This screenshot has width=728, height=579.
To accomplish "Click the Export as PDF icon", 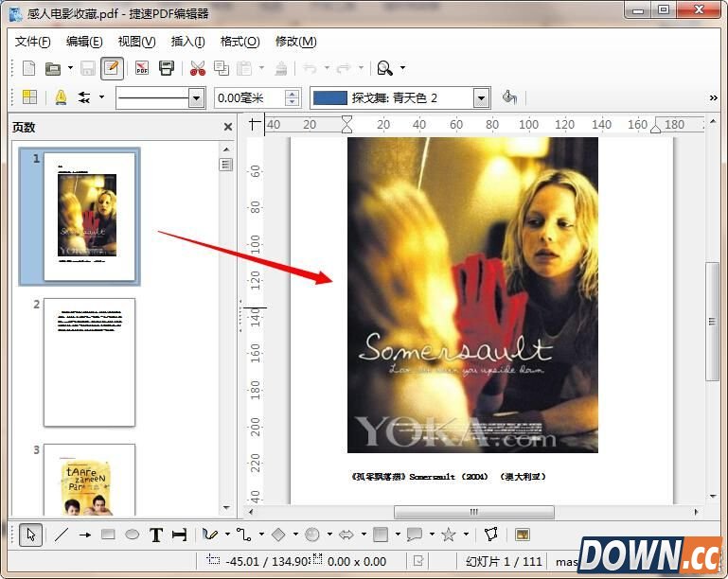I will point(142,68).
